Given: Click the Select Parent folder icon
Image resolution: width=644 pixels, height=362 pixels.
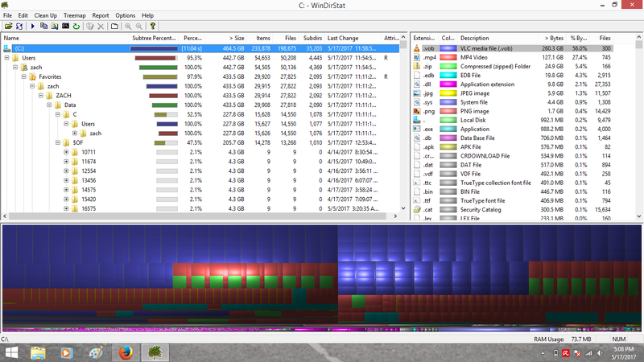Looking at the screenshot, I should [x=114, y=27].
